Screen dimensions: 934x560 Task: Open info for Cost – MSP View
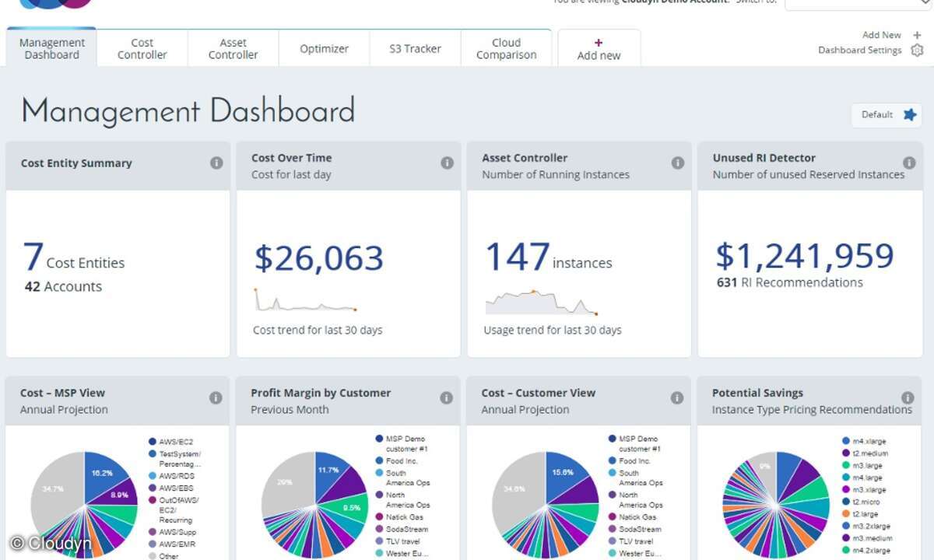coord(216,397)
